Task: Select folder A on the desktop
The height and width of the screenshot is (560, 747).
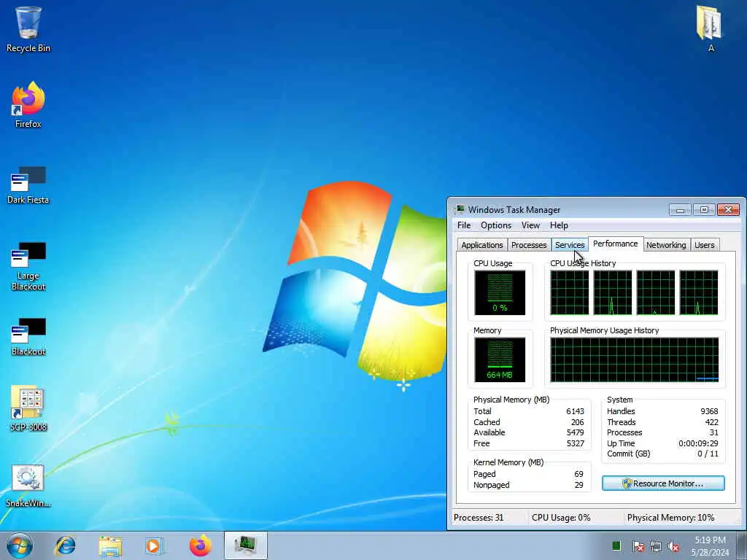Action: click(x=709, y=28)
